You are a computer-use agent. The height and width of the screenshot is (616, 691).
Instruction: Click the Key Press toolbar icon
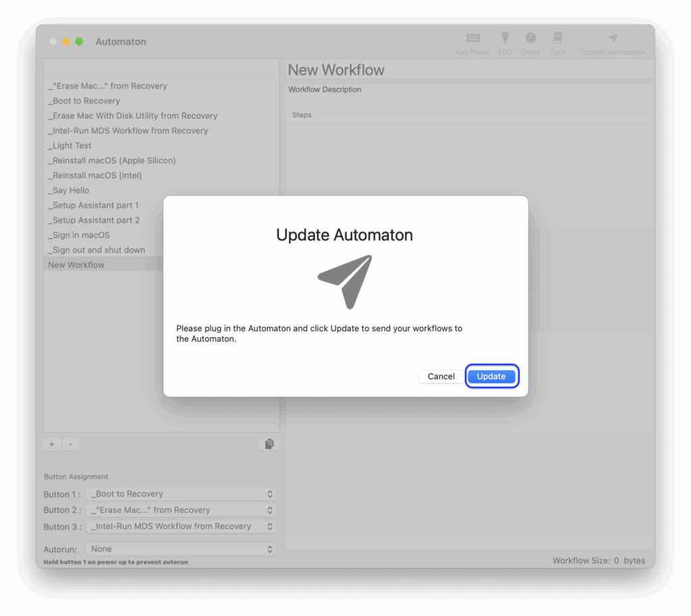click(x=472, y=38)
